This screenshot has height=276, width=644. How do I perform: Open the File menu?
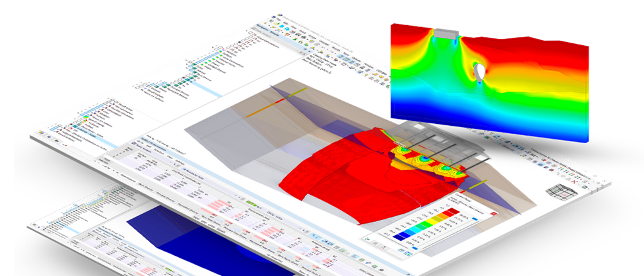279,19
